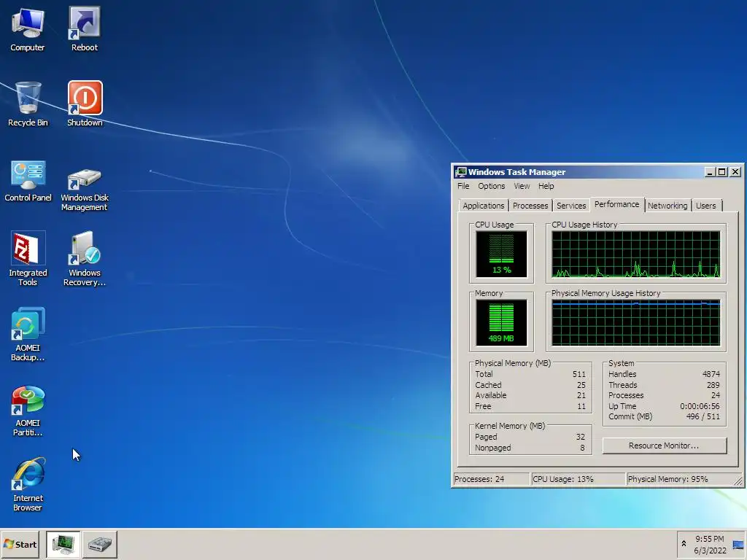Click status bar Processes: 24

(x=491, y=479)
